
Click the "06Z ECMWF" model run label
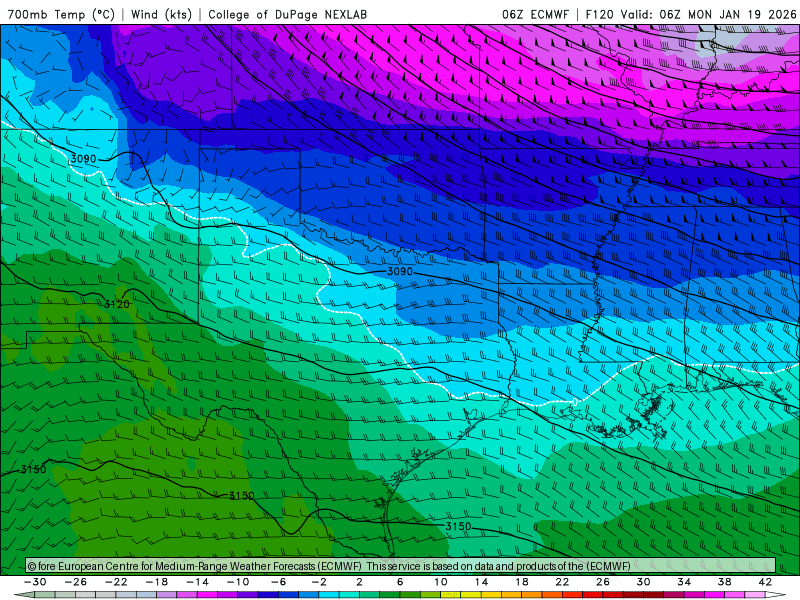(x=535, y=14)
